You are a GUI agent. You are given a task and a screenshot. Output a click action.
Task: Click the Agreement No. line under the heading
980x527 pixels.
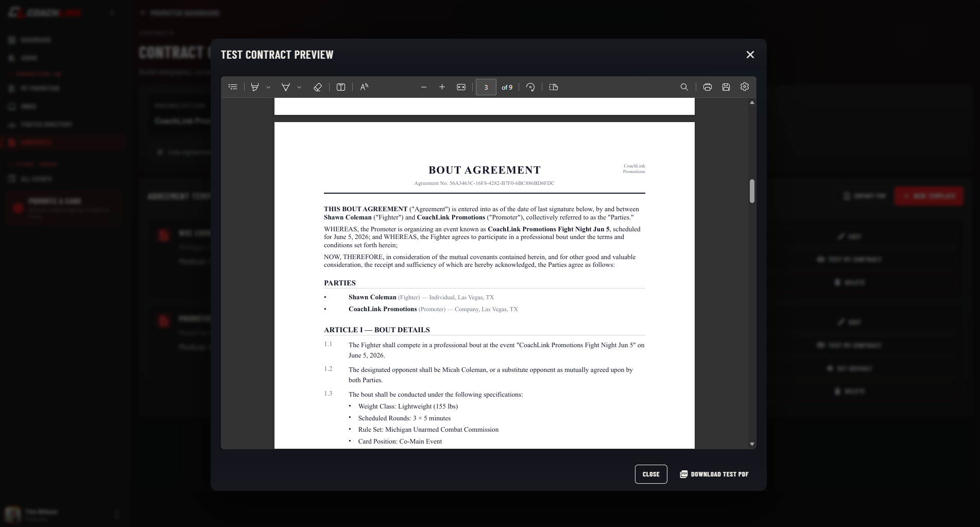[485, 183]
